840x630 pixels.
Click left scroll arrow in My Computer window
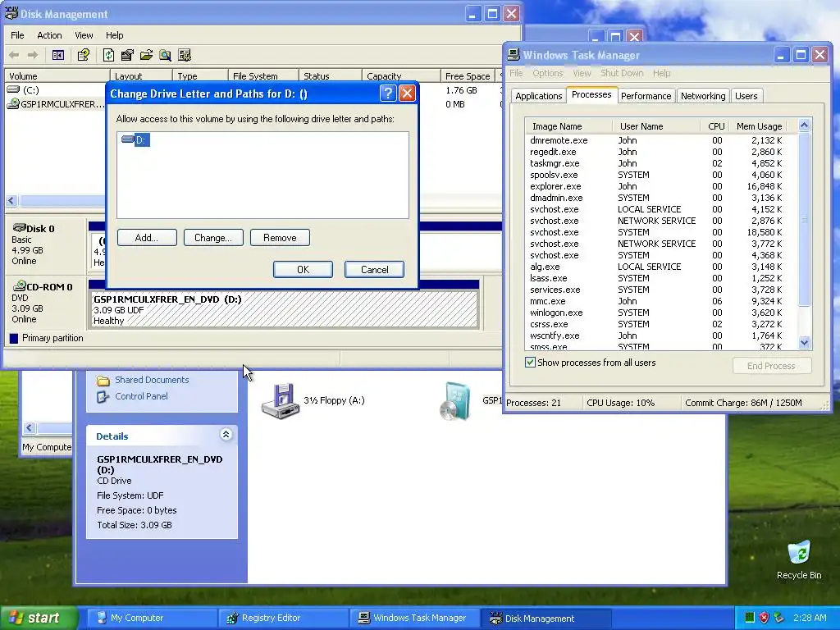(29, 427)
